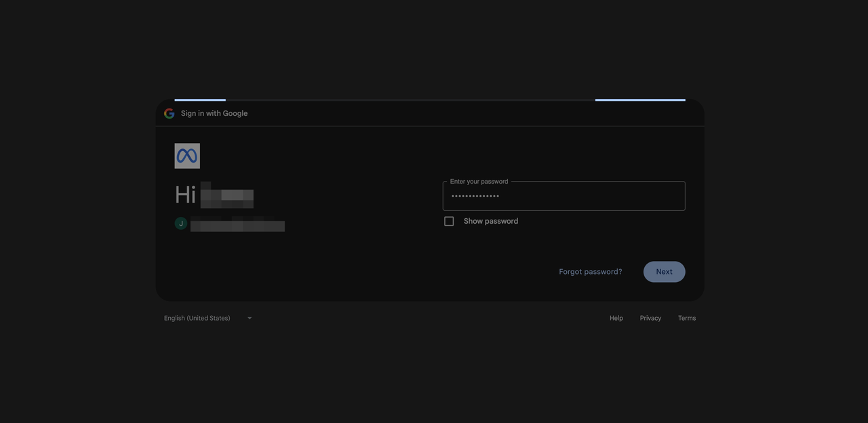Click the "Show password" label text
This screenshot has height=423, width=868.
click(490, 221)
